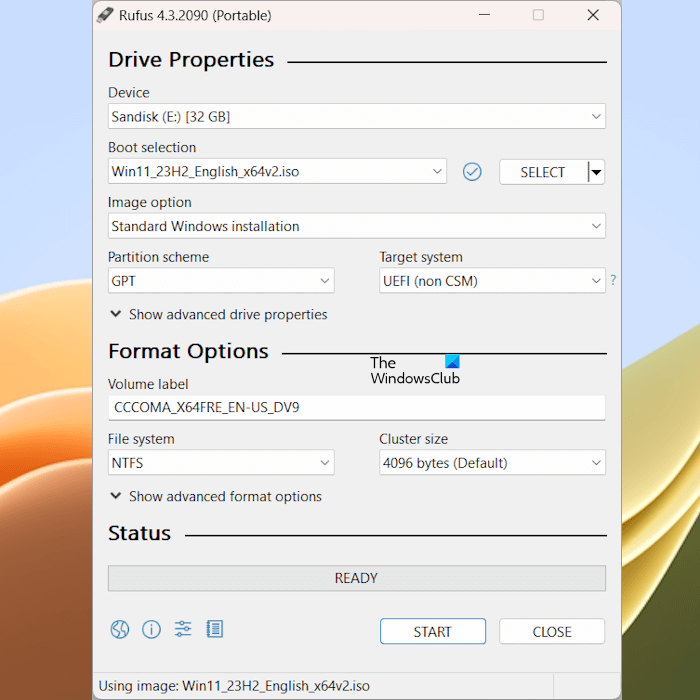
Task: Show the log icon
Action: click(x=215, y=629)
